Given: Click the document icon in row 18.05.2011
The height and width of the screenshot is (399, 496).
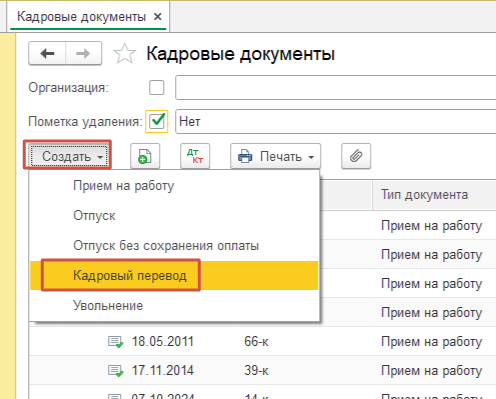Looking at the screenshot, I should coord(115,342).
